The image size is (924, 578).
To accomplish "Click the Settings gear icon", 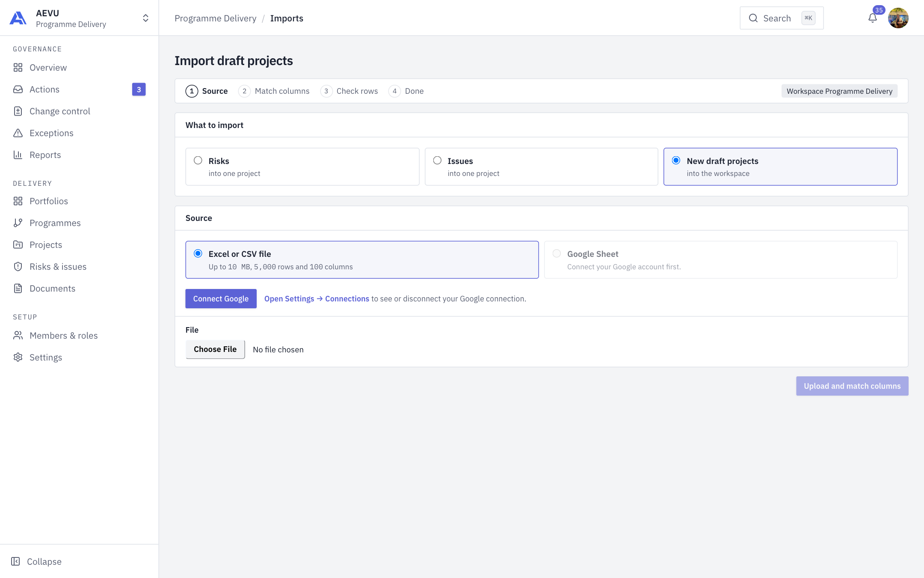I will click(x=18, y=358).
